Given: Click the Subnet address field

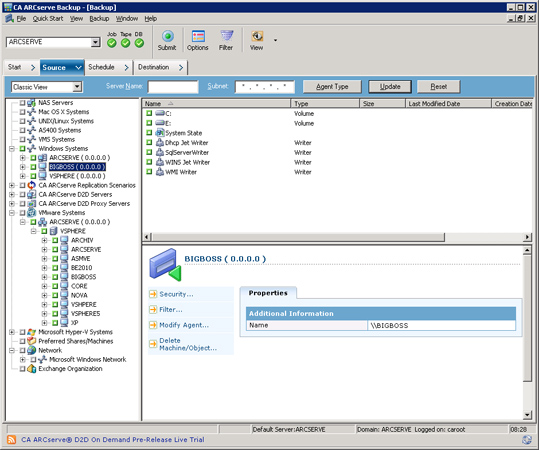Looking at the screenshot, I should [x=265, y=87].
